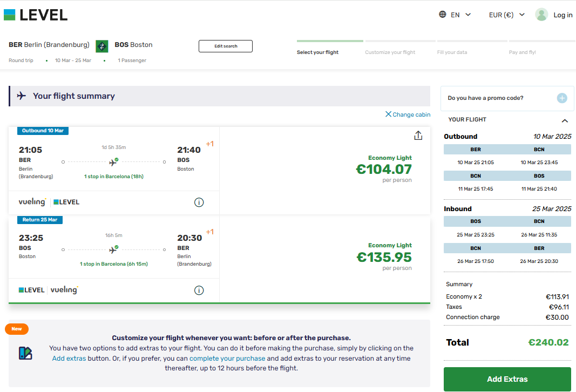This screenshot has height=392, width=576.
Task: Open the EUR (€) currency dropdown
Action: pyautogui.click(x=506, y=15)
